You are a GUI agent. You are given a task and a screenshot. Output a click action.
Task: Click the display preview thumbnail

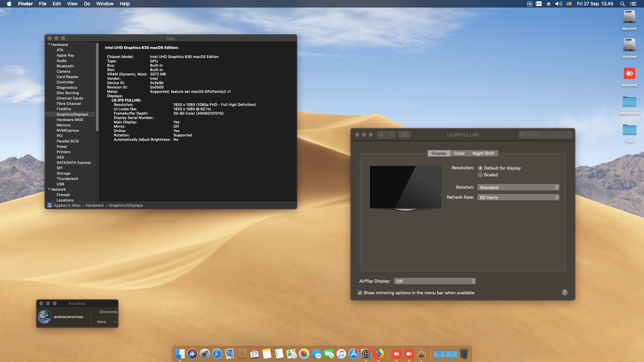pyautogui.click(x=405, y=188)
